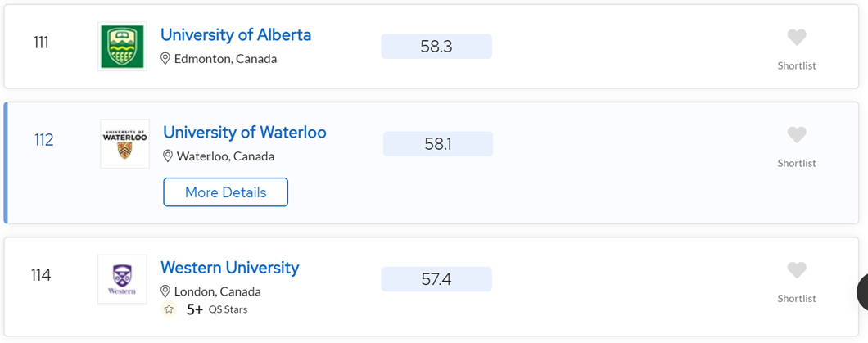The image size is (868, 343).
Task: Open the Western University link
Action: point(230,267)
